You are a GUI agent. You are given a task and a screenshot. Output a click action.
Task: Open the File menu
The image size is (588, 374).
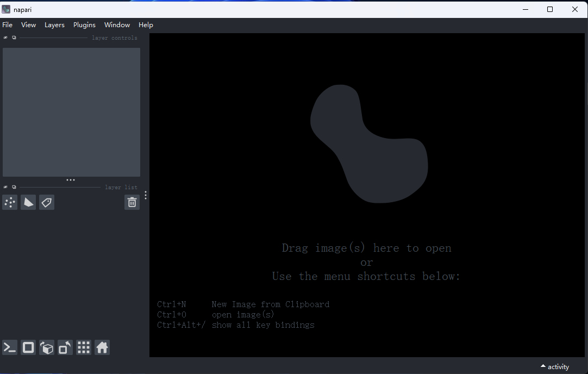click(x=8, y=25)
